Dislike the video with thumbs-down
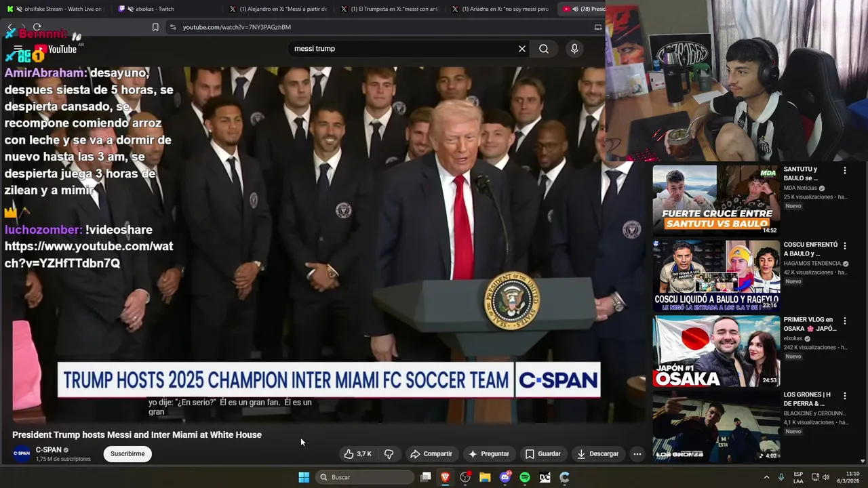The image size is (868, 488). 389,454
